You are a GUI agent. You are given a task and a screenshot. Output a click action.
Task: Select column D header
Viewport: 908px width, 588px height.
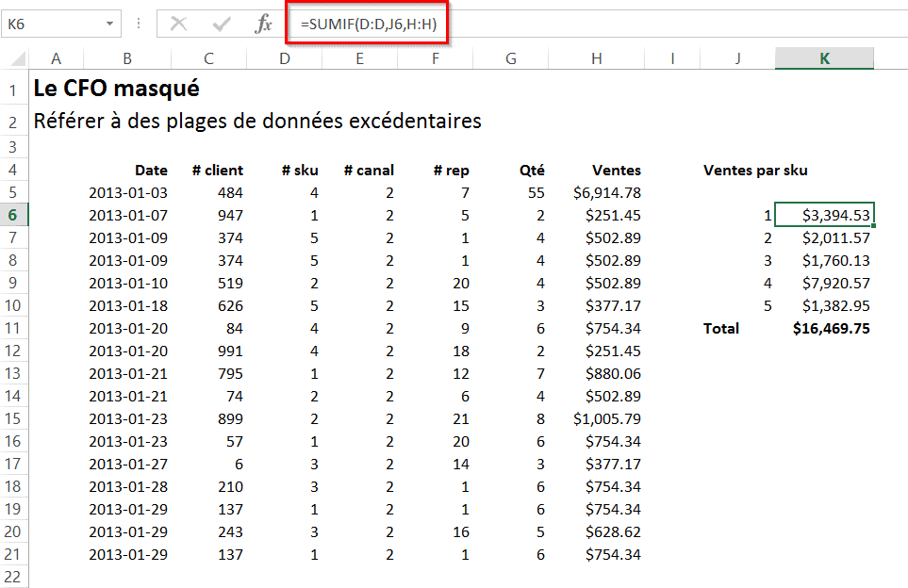[284, 58]
